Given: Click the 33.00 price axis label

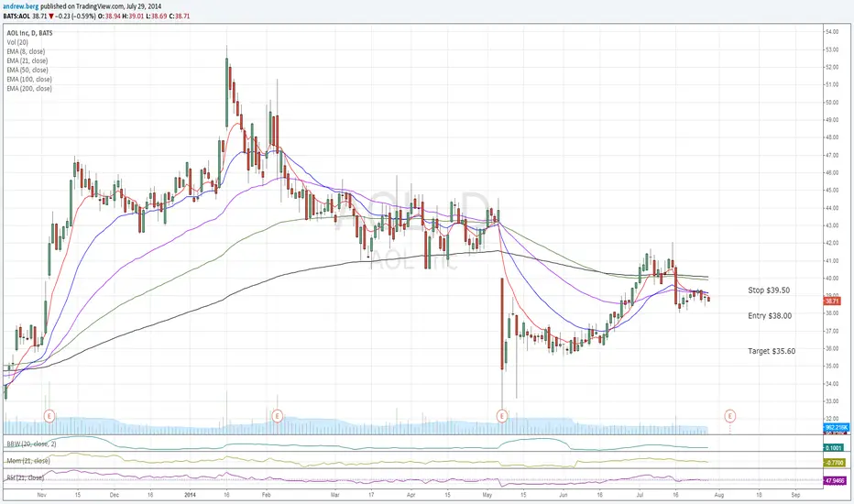Looking at the screenshot, I should (832, 401).
